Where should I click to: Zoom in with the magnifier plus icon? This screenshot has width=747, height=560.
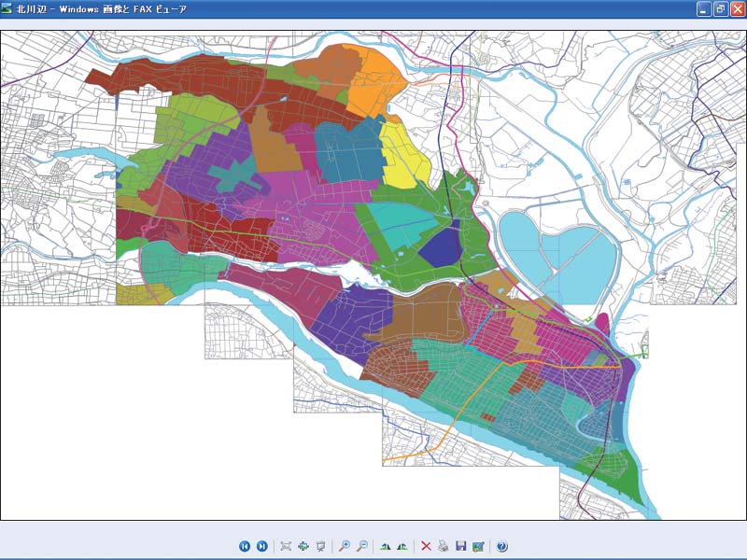344,546
